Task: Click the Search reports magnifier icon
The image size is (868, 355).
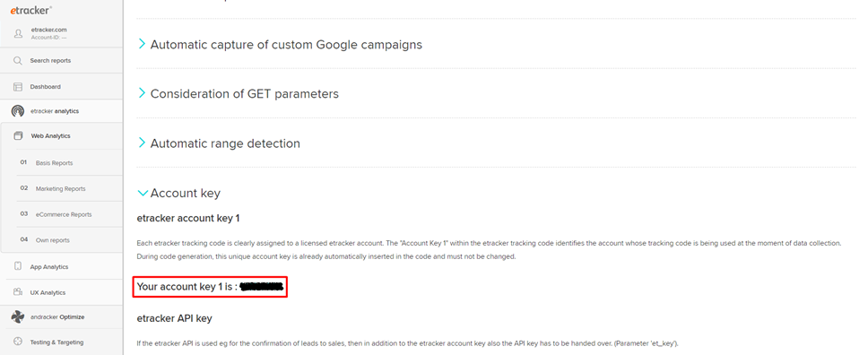Action: coord(18,60)
